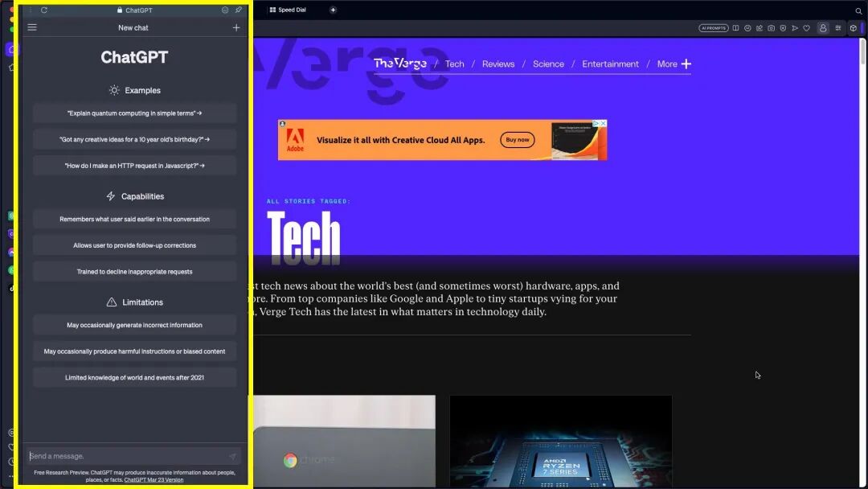This screenshot has width=868, height=489.
Task: Click 'May occasionally generate incorrect information'
Action: 134,325
